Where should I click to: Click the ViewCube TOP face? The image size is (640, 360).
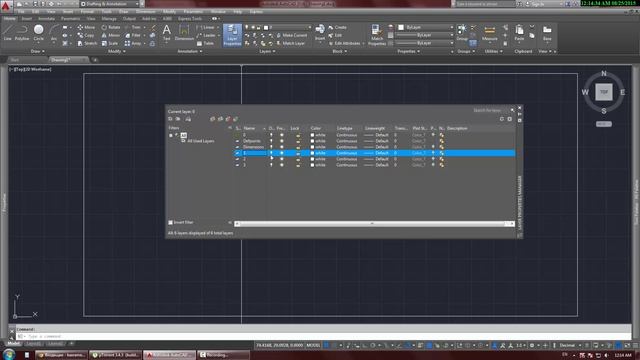[604, 92]
